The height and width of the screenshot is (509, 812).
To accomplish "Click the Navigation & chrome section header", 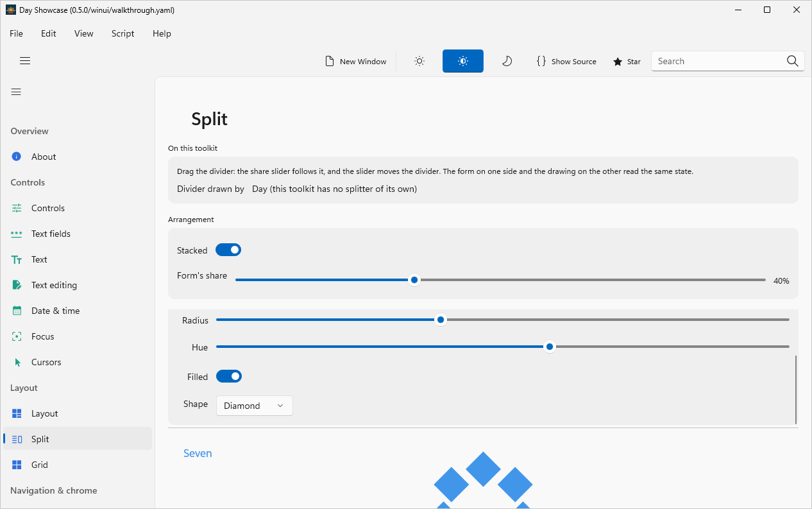I will pos(54,490).
